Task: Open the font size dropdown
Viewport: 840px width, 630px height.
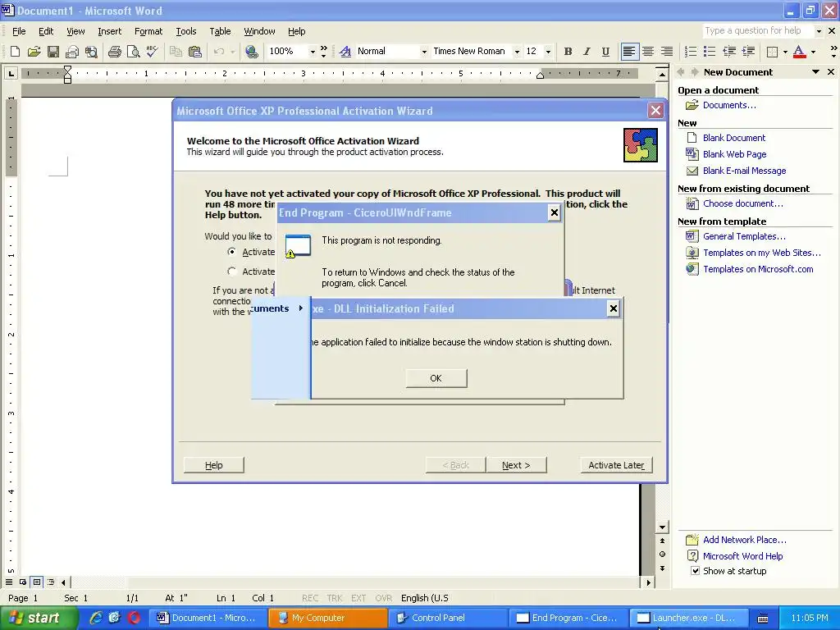Action: click(x=548, y=52)
